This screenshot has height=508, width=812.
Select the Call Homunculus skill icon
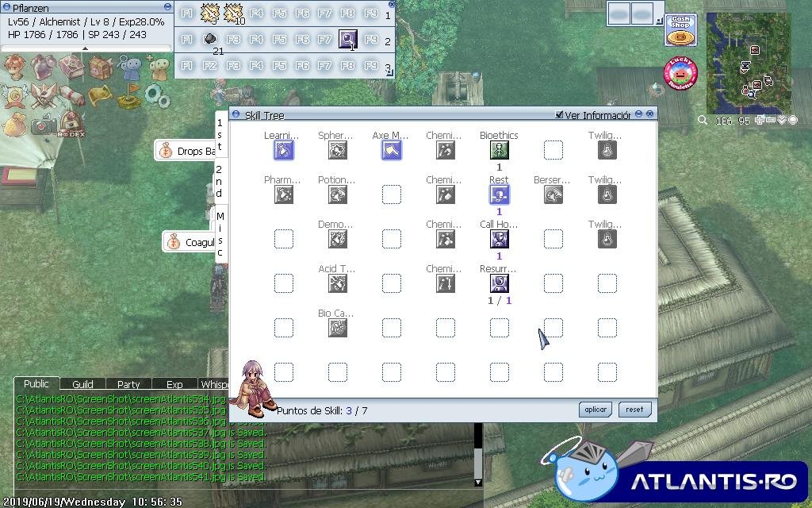click(x=500, y=240)
